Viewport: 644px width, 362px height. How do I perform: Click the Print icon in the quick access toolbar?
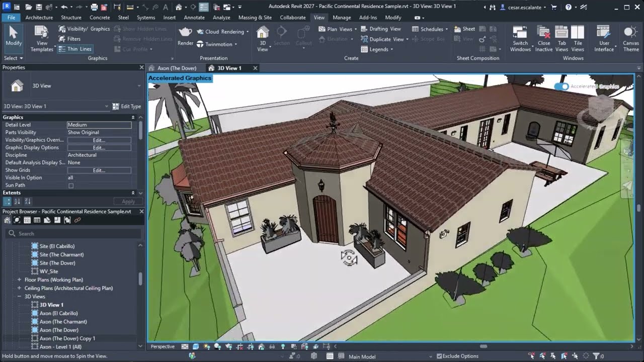pyautogui.click(x=95, y=7)
